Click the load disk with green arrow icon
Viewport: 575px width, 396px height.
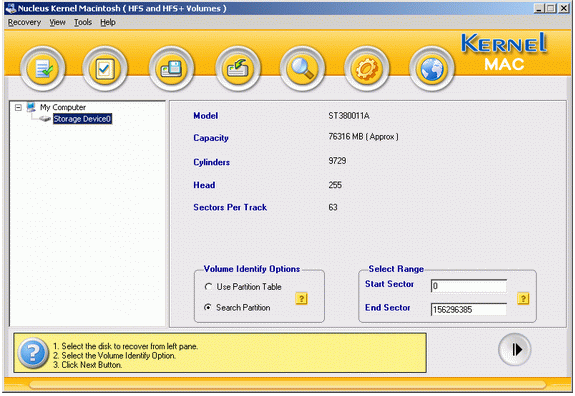coord(238,69)
